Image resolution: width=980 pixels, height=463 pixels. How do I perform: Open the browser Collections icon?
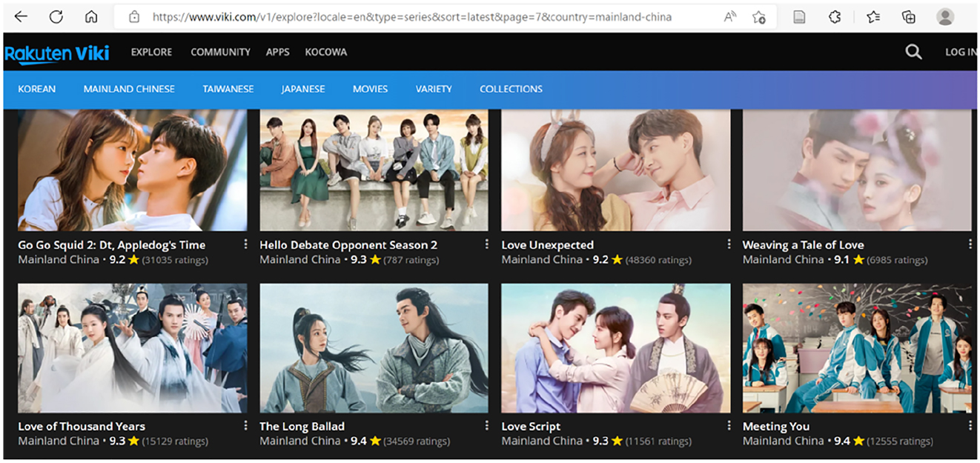click(x=909, y=16)
